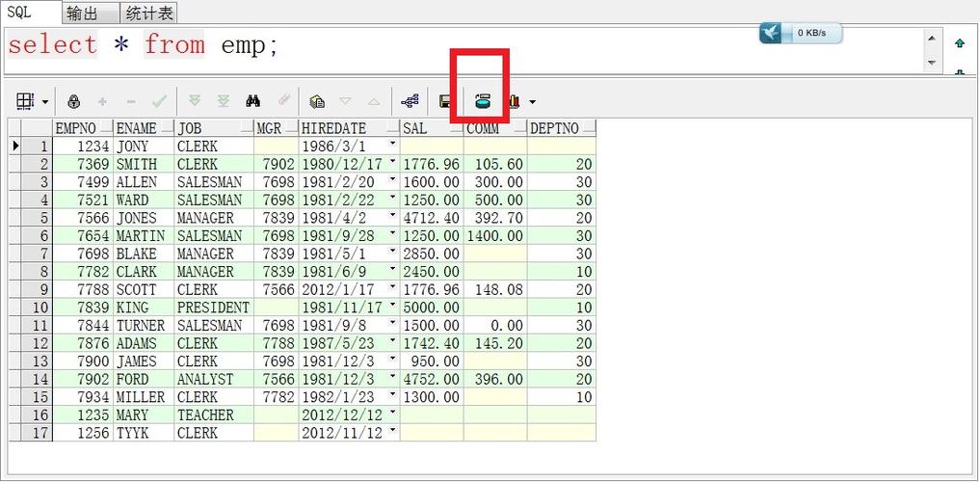Click the SAL cell 4712.40
Screen dimensions: 980x482
(x=432, y=218)
